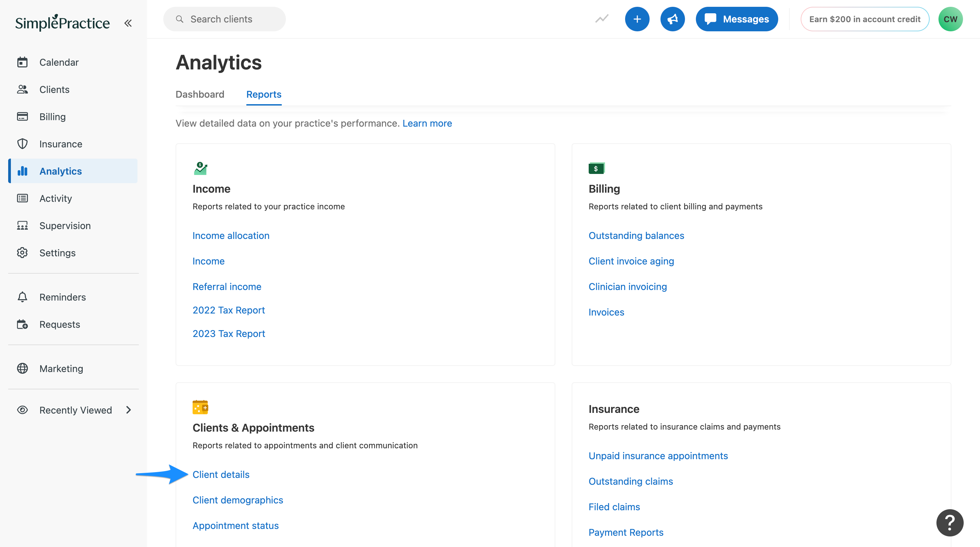Screen dimensions: 980x547
Task: Click the Activity list icon
Action: pos(22,198)
